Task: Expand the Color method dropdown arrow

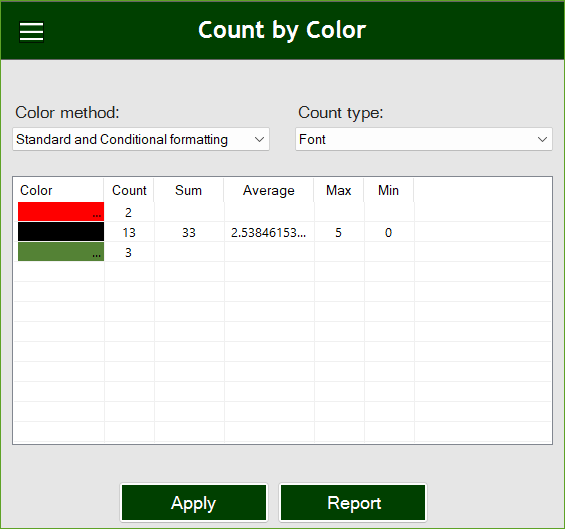Action: [259, 139]
